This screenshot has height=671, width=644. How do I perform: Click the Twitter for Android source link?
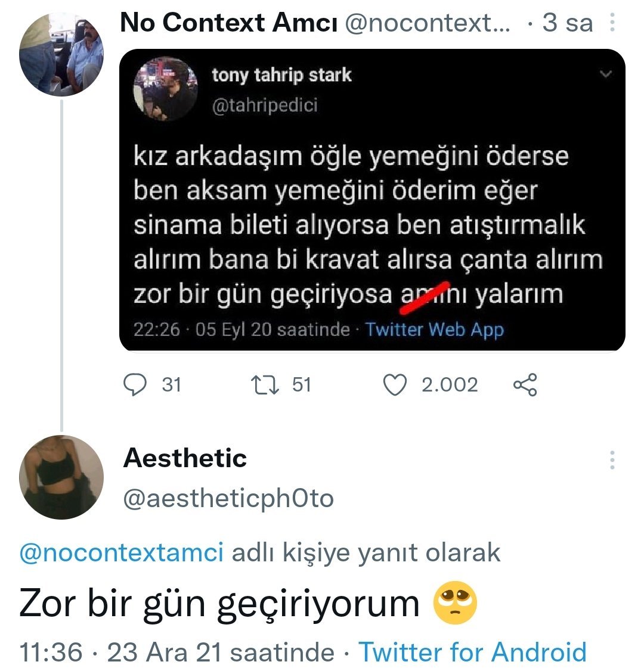pos(472,652)
